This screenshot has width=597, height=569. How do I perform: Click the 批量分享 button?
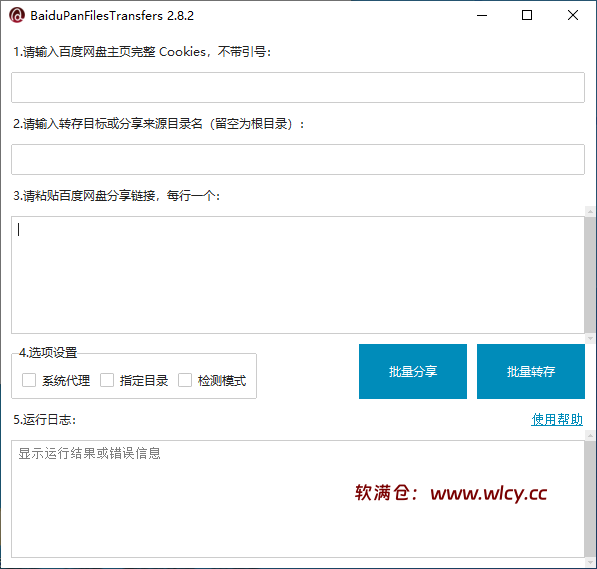413,371
